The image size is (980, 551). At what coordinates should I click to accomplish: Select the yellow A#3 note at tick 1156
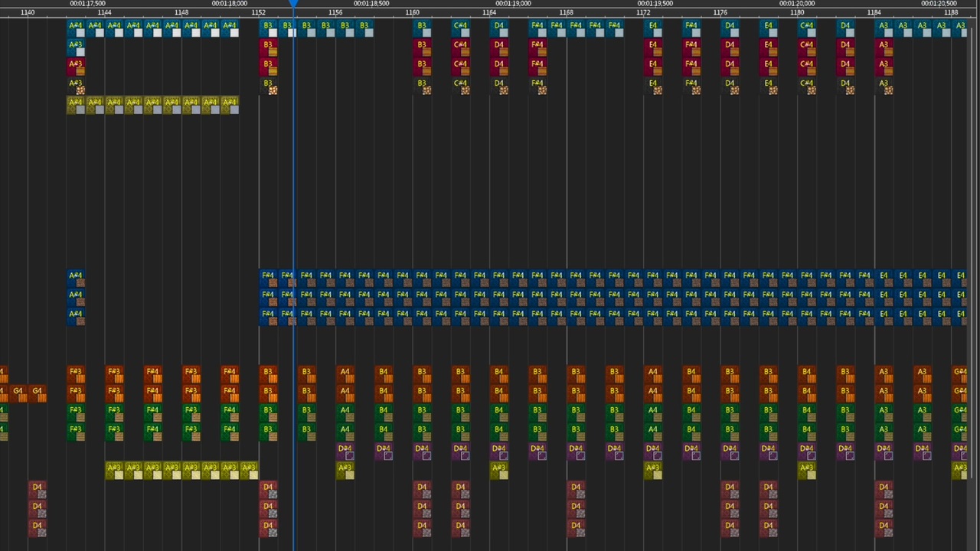click(345, 471)
